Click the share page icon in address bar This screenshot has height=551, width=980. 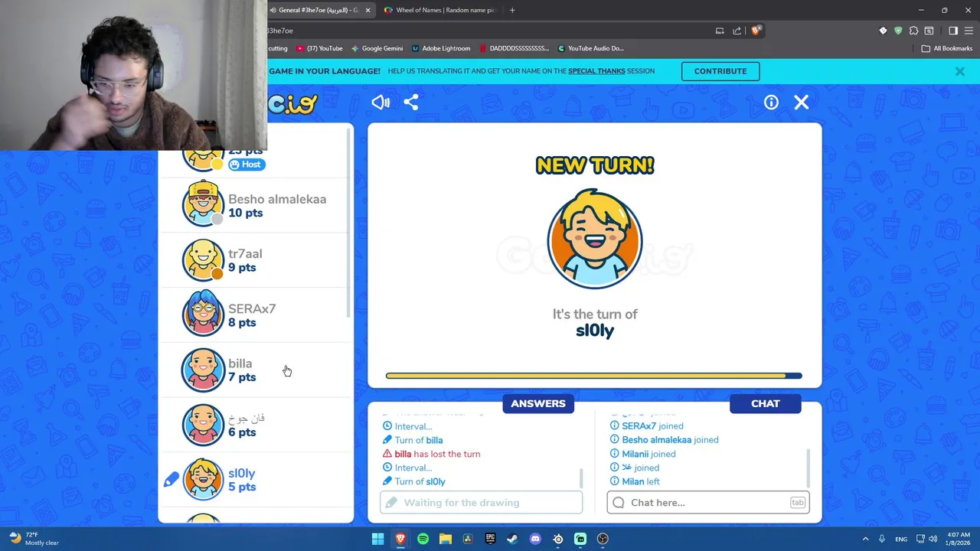[x=737, y=31]
